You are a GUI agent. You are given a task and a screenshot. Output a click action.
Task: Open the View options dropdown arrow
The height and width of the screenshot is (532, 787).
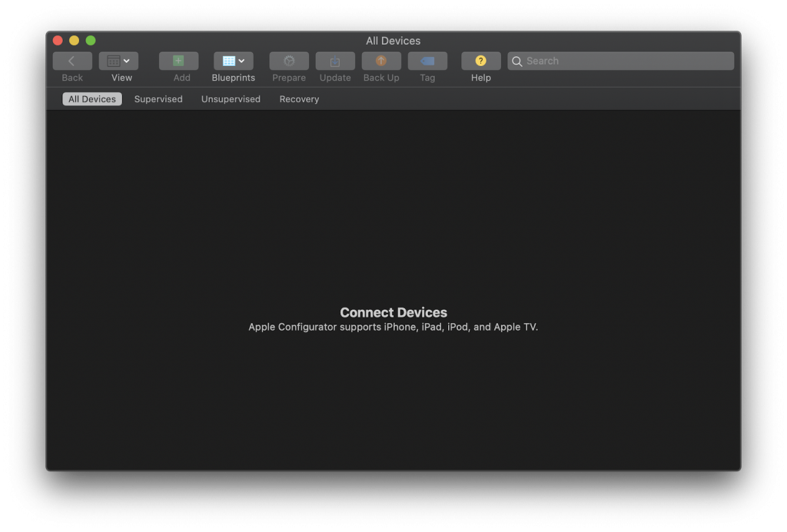click(128, 60)
